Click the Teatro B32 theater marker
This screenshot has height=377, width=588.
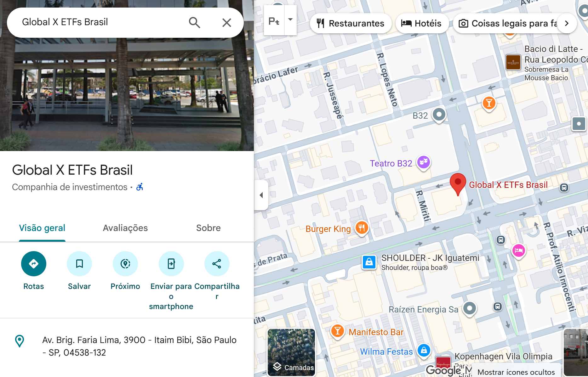[x=424, y=163]
